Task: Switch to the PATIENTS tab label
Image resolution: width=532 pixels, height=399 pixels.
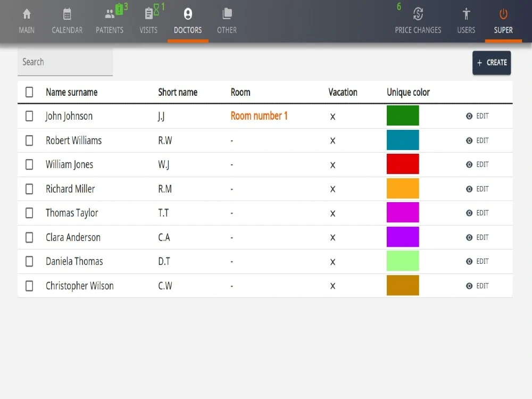Action: pos(109,30)
